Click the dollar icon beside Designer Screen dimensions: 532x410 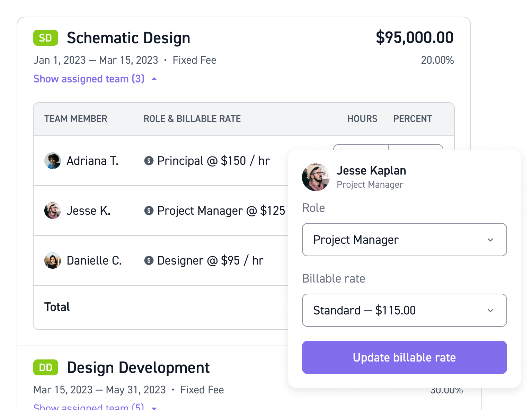point(149,260)
